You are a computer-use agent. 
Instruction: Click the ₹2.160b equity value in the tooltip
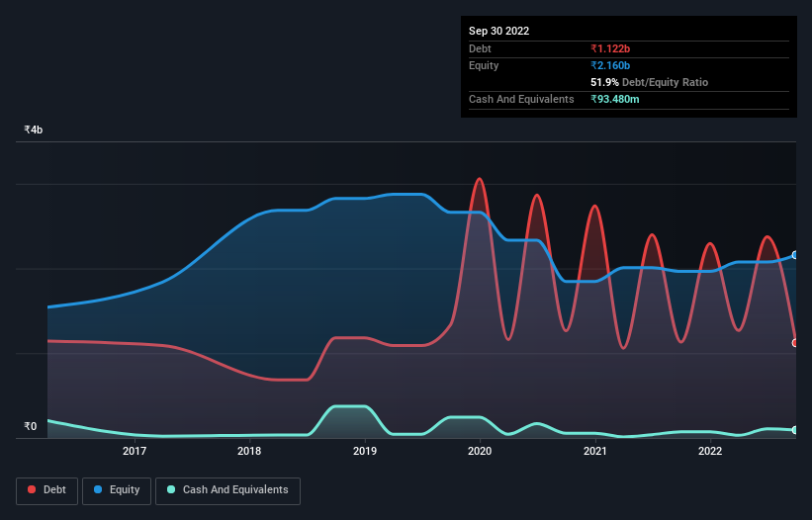click(x=610, y=65)
